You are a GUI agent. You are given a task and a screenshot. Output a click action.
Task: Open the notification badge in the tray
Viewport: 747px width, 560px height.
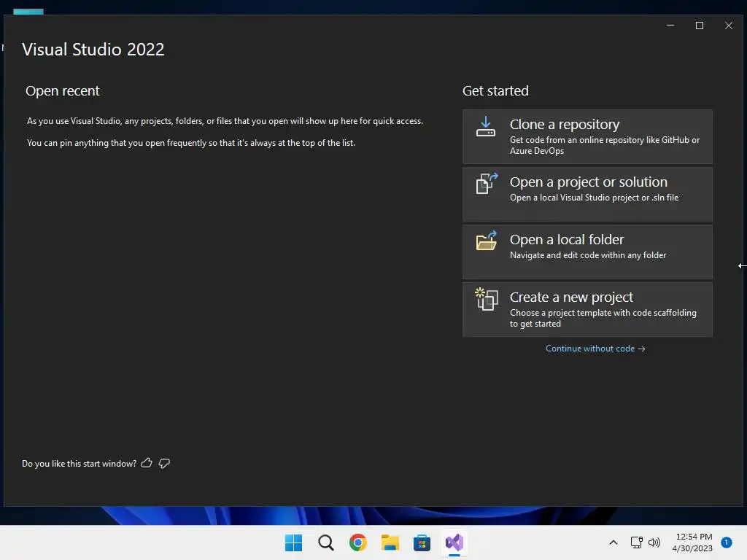[727, 542]
